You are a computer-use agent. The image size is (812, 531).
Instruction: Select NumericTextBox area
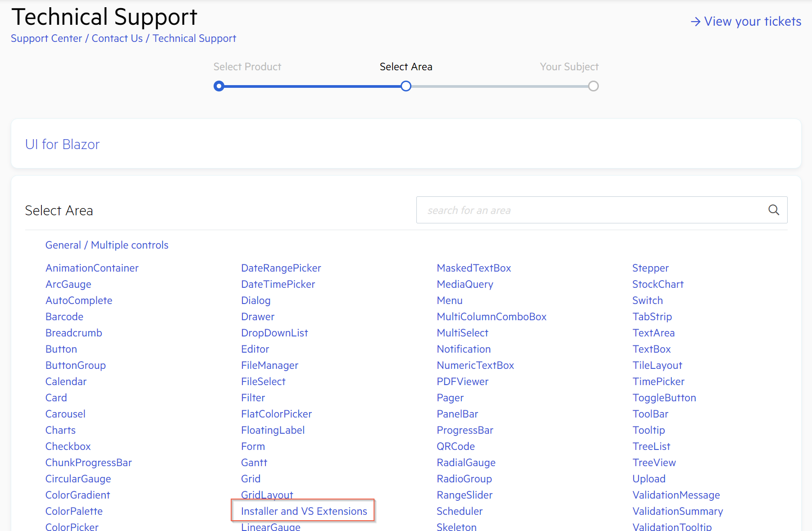[x=475, y=365]
